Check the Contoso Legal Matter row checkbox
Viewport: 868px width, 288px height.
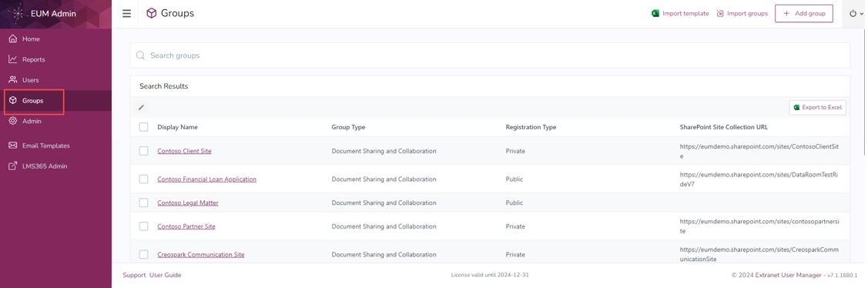143,203
